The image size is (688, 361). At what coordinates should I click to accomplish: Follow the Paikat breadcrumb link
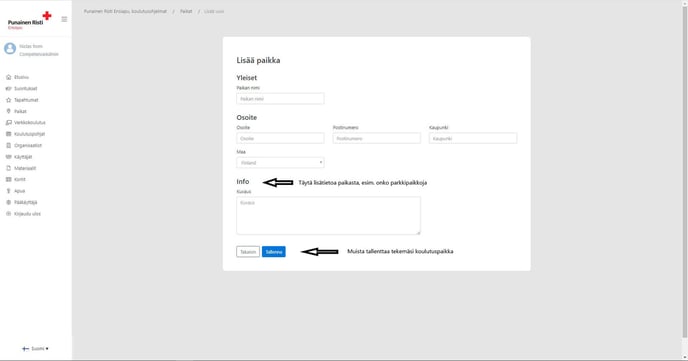186,11
